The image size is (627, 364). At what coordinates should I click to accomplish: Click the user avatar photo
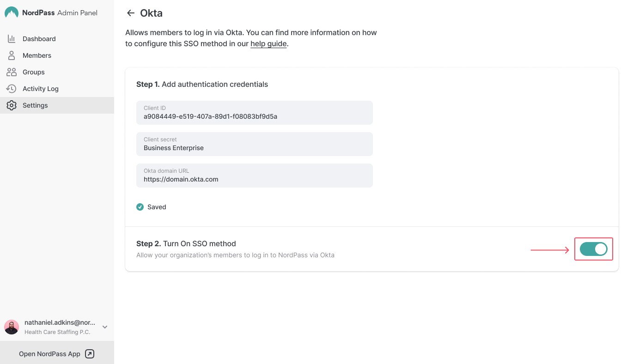coord(12,327)
